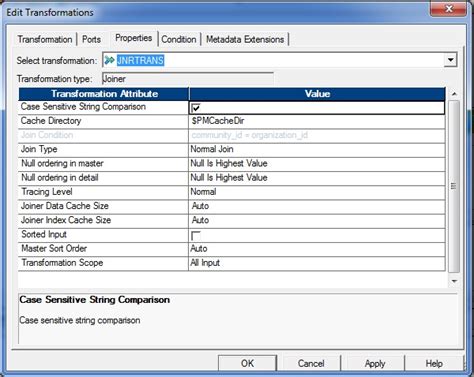Screen dimensions: 474x377
Task: Open the Ports tab
Action: tap(91, 39)
